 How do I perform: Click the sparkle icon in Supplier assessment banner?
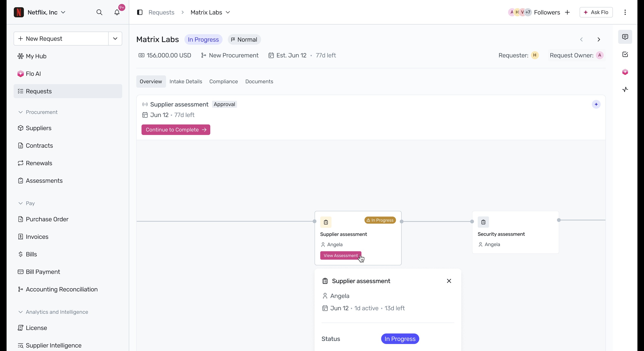pyautogui.click(x=596, y=104)
